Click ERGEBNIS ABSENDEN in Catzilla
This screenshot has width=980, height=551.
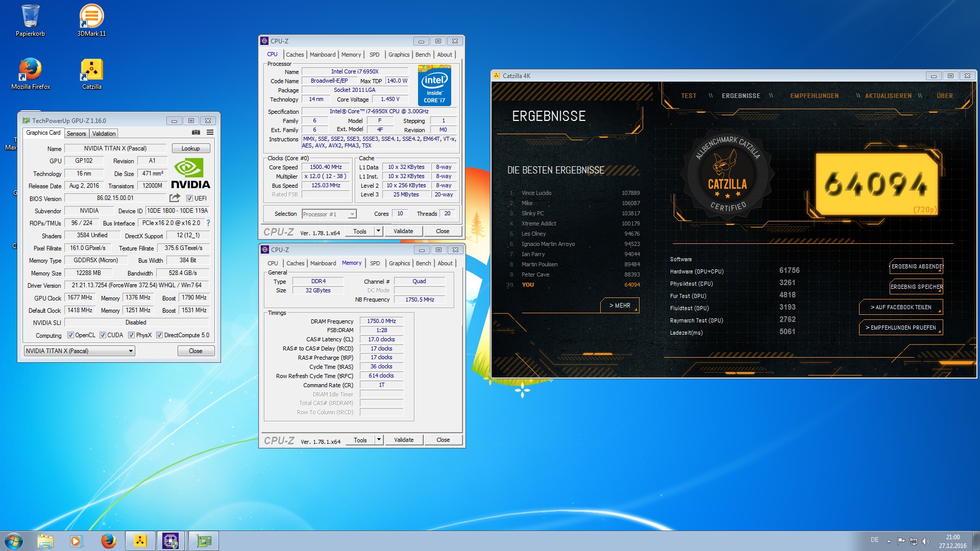[x=917, y=266]
